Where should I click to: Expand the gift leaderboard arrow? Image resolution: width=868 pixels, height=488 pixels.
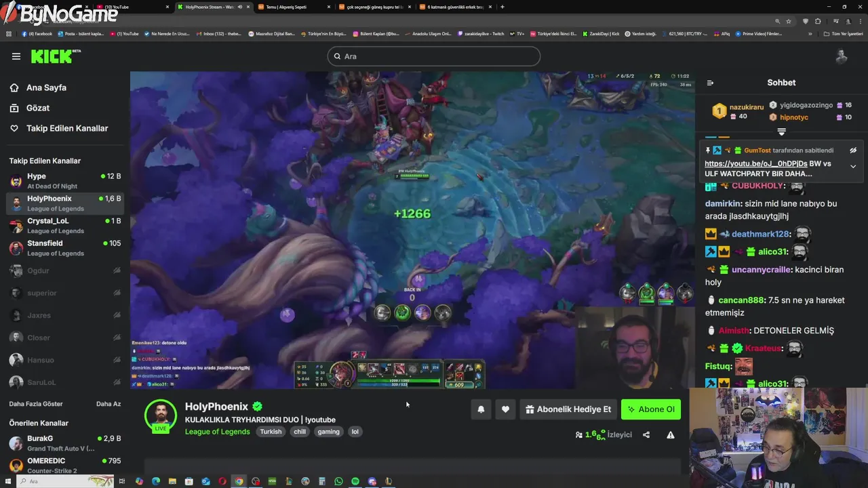(781, 131)
